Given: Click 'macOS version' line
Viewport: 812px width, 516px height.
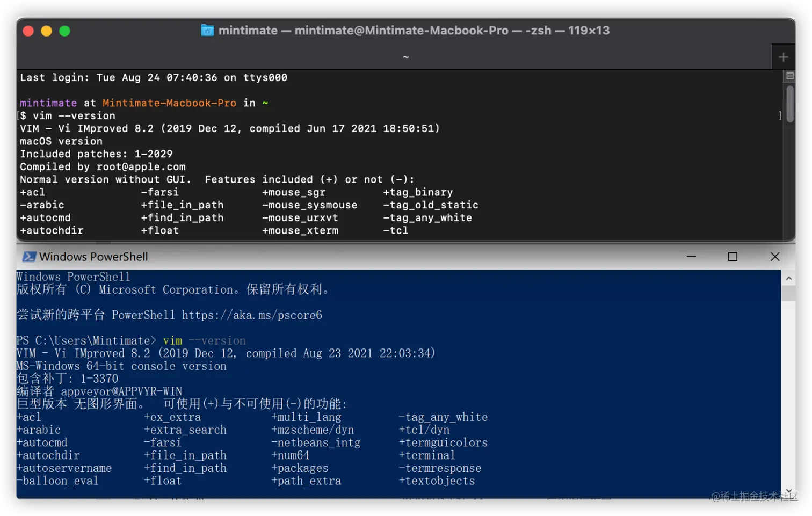Looking at the screenshot, I should click(x=61, y=142).
